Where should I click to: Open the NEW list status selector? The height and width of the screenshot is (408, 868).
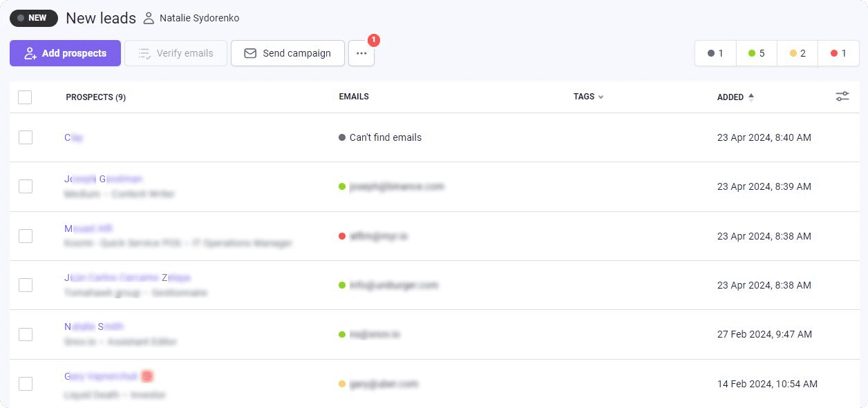point(34,18)
